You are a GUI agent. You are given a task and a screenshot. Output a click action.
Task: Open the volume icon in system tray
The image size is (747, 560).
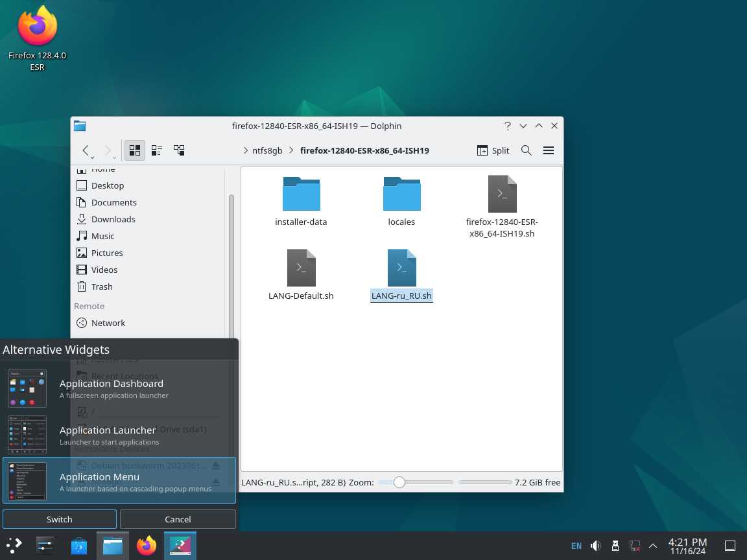[595, 546]
